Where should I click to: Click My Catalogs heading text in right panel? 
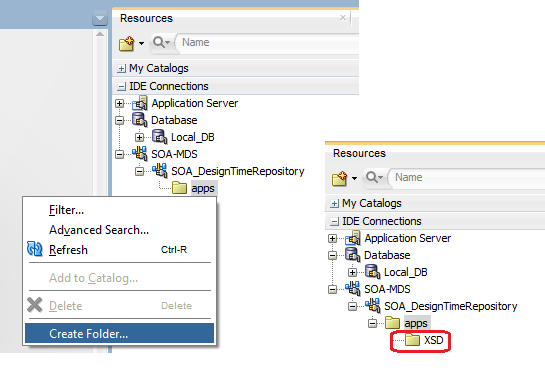tap(372, 203)
